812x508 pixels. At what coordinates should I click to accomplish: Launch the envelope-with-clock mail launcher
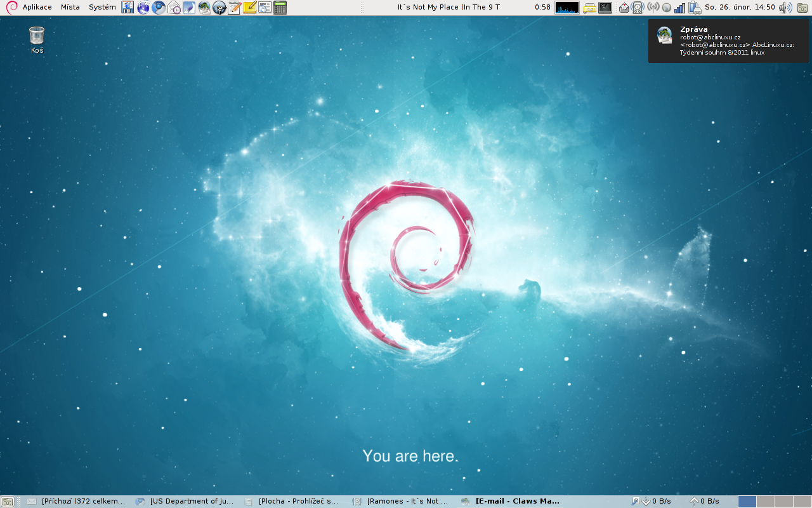174,8
